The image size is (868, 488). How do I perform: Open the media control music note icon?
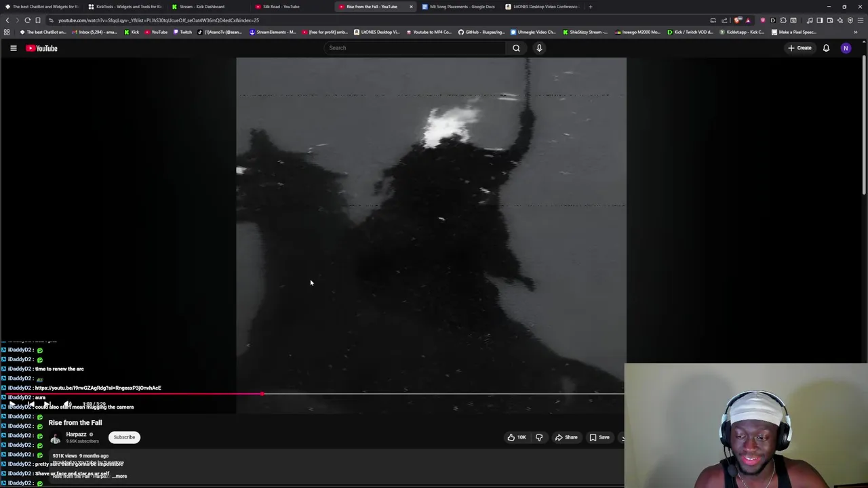click(810, 20)
